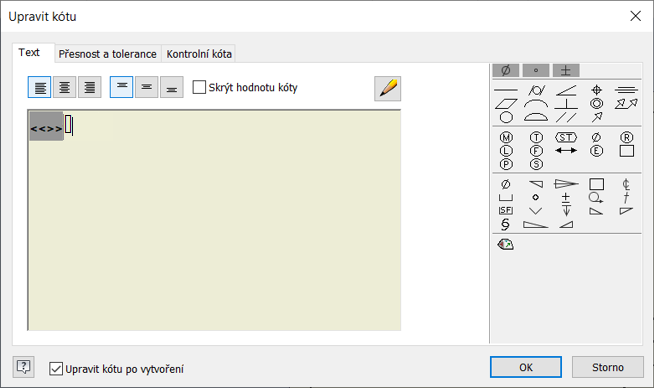Insert the total runout double-arrow symbol
Screen dimensions: 654x388
tap(626, 103)
